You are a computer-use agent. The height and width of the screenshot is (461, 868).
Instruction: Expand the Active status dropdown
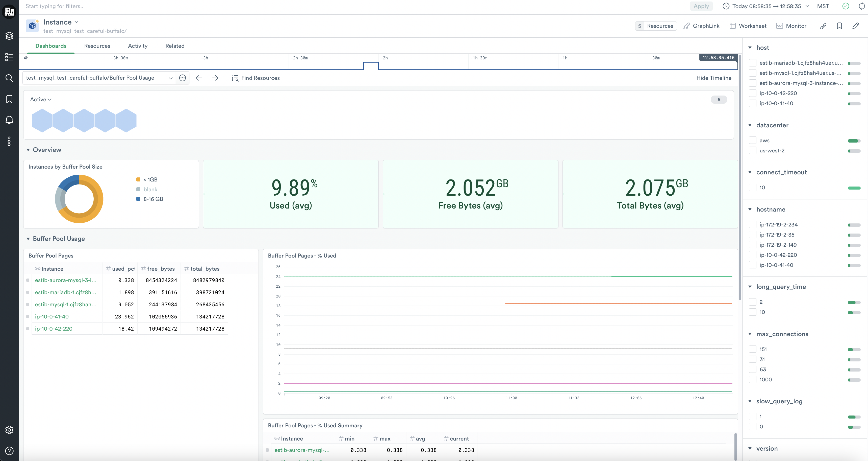[x=41, y=100]
